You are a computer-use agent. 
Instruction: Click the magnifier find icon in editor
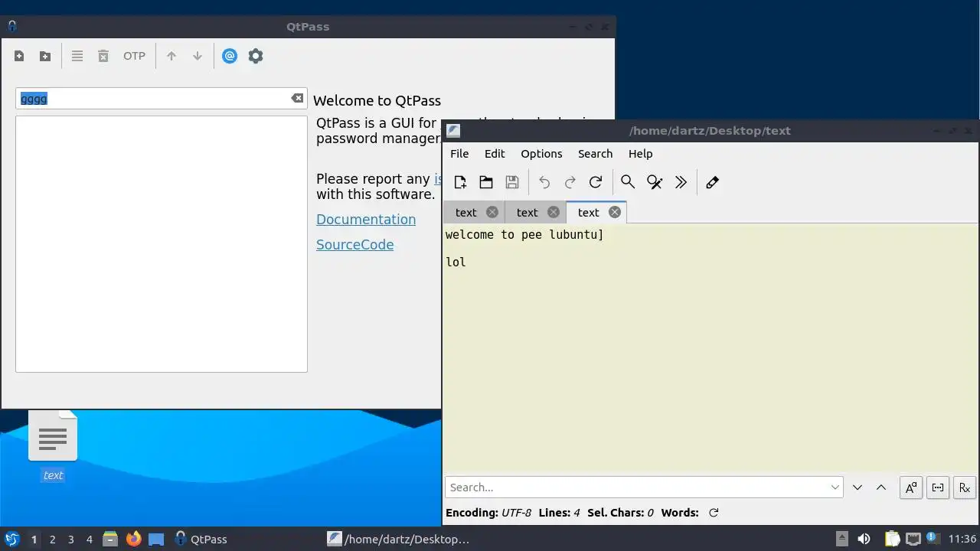(x=628, y=182)
